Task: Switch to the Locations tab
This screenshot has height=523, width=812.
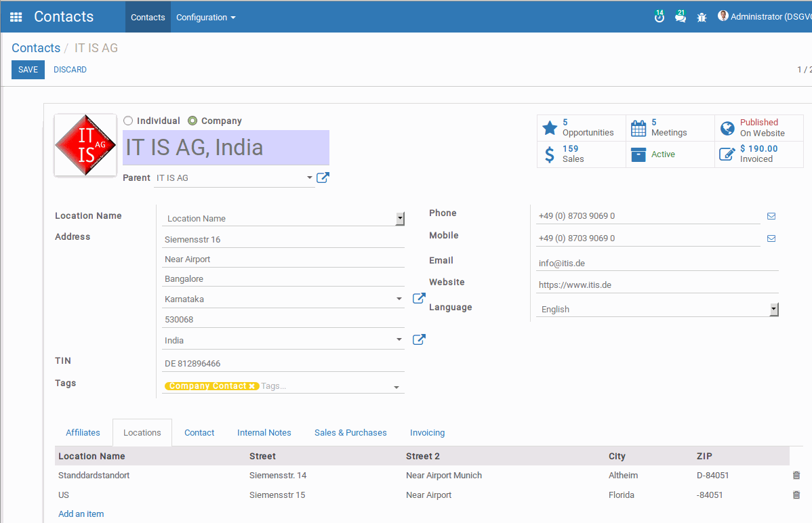Action: pos(142,433)
